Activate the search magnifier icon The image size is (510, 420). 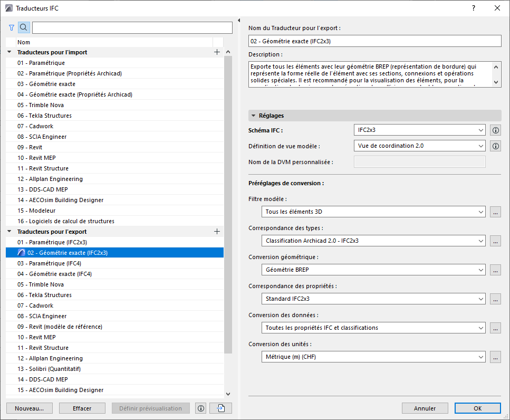point(23,27)
